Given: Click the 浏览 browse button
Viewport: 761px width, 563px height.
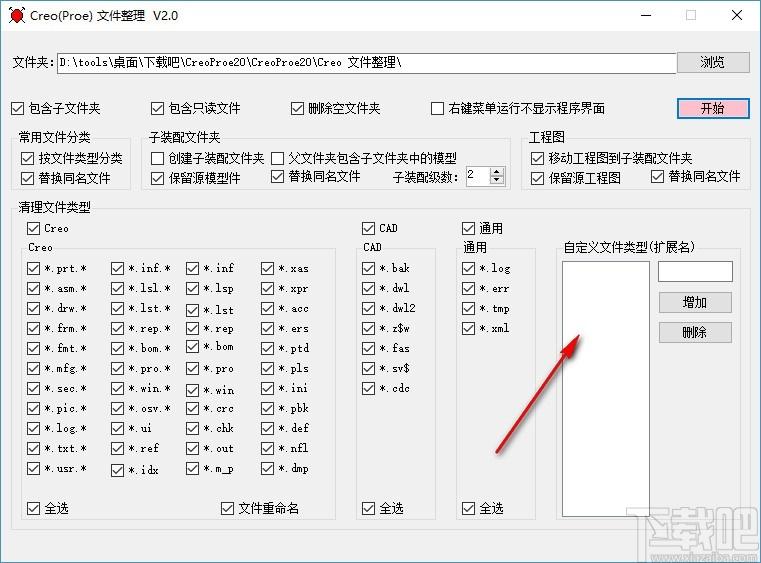Looking at the screenshot, I should click(x=712, y=62).
